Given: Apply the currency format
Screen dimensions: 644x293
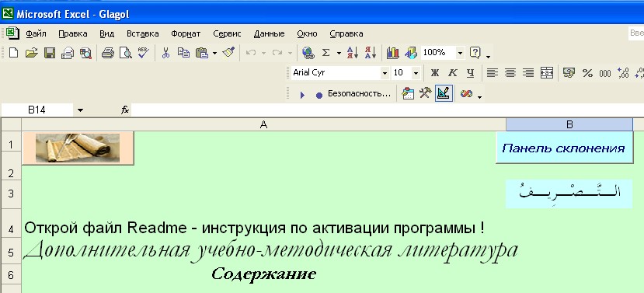Looking at the screenshot, I should pos(569,73).
